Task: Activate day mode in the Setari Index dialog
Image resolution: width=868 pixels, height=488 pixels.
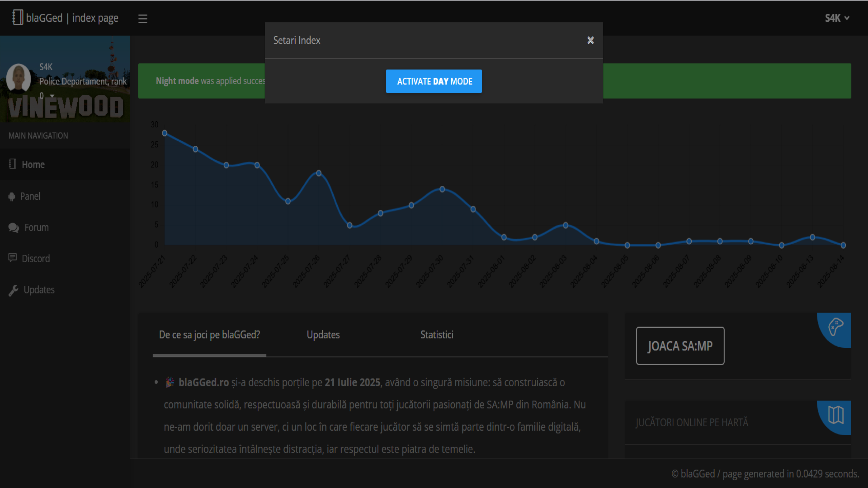Action: (434, 81)
